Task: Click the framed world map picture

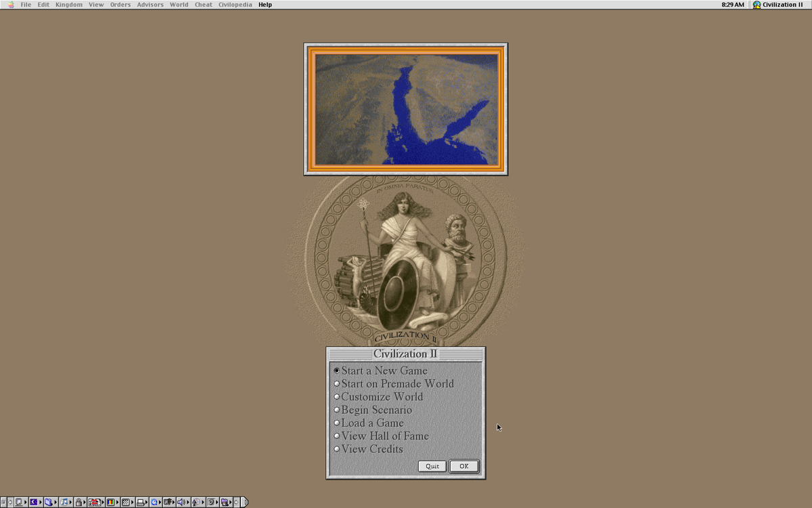Action: (405, 108)
